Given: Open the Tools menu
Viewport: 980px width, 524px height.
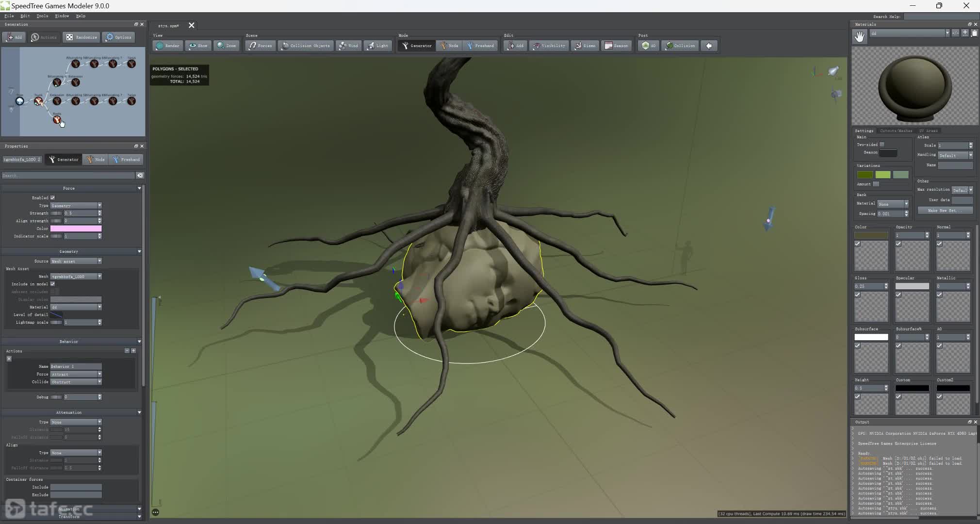Looking at the screenshot, I should (42, 16).
